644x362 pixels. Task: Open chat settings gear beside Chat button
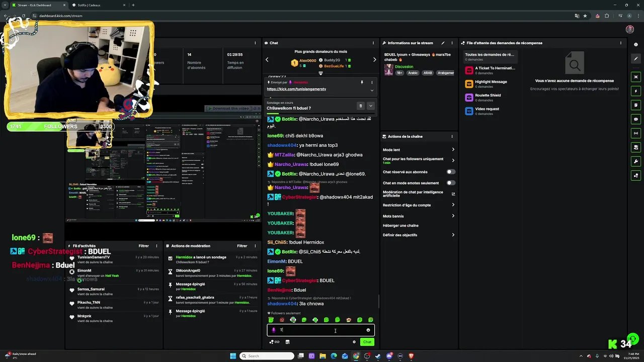[354, 342]
